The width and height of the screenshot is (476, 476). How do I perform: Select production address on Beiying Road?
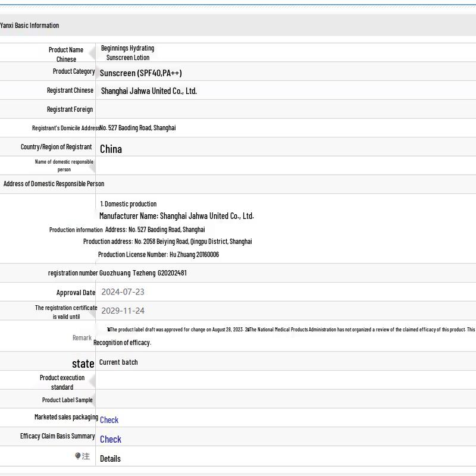(x=168, y=242)
